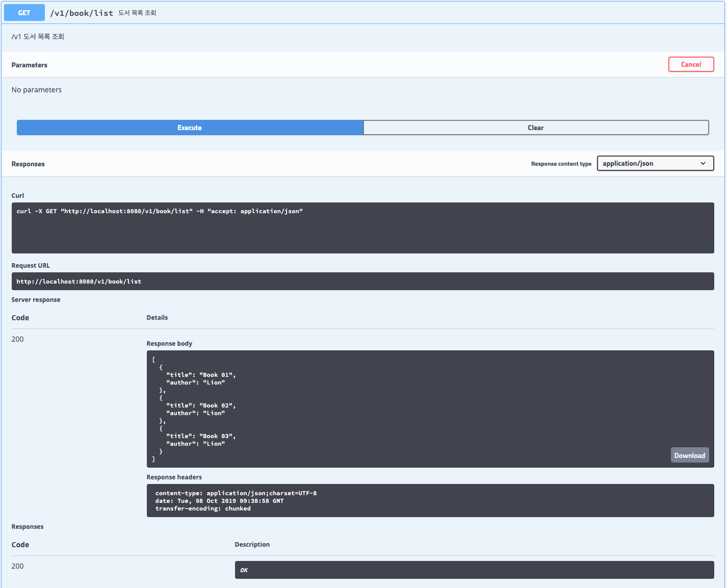Click the Cancel button in Parameters

point(691,64)
